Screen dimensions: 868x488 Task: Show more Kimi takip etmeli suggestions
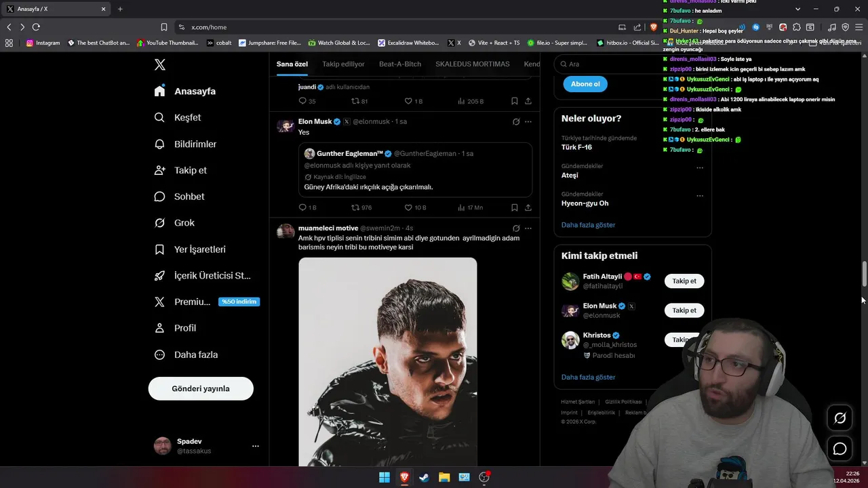click(588, 377)
